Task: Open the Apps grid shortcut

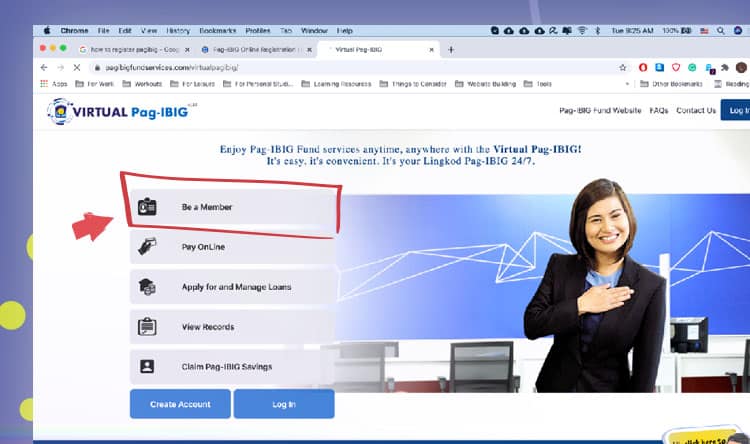Action: point(54,84)
